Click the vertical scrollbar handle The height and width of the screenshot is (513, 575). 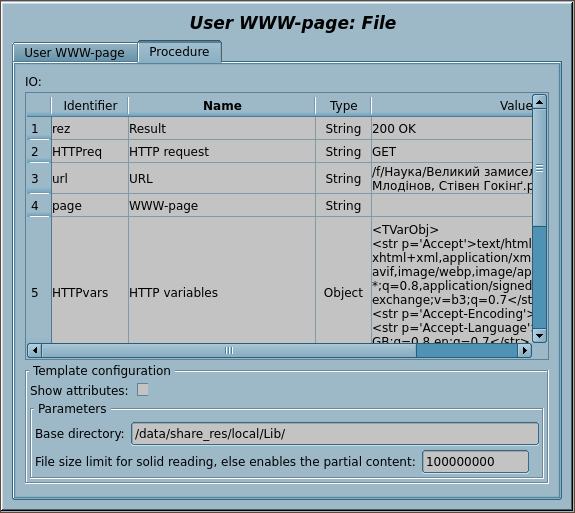pos(539,168)
